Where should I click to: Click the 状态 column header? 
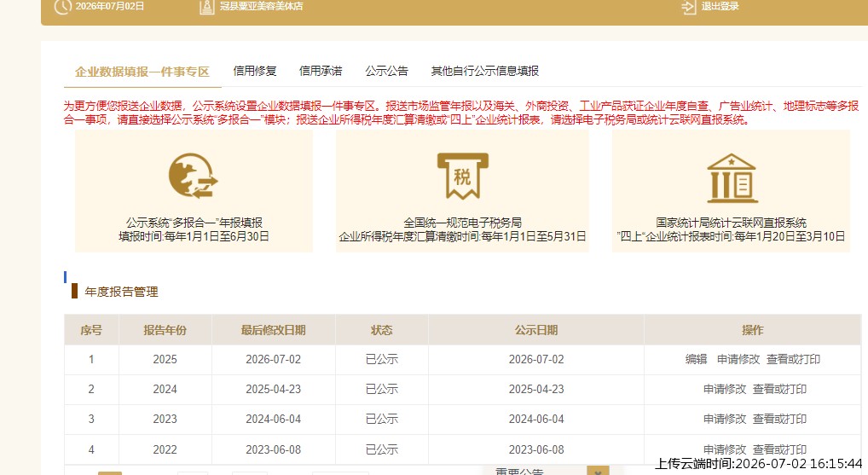click(x=381, y=331)
